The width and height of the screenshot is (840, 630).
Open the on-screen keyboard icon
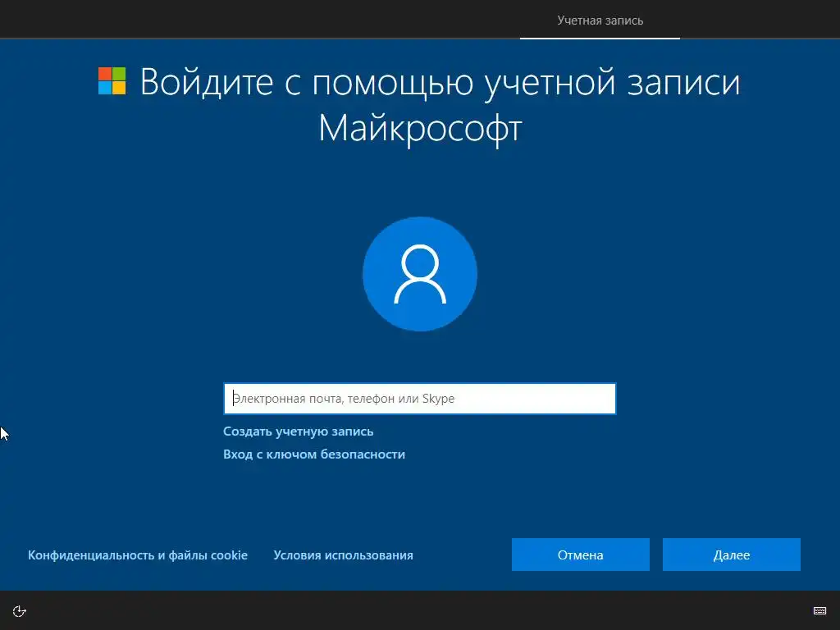[819, 610]
